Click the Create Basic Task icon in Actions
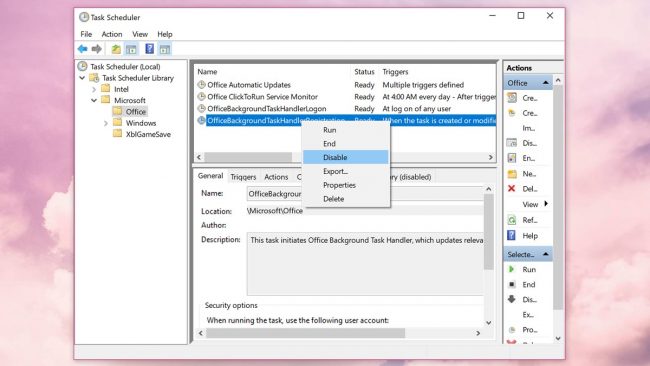The image size is (650, 366). [x=512, y=98]
